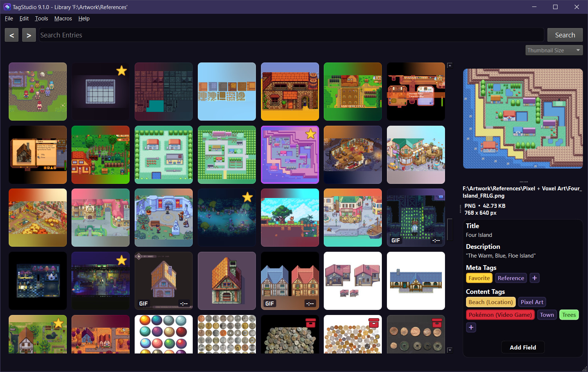Toggle the star on the night pond thumbnail

(x=248, y=197)
